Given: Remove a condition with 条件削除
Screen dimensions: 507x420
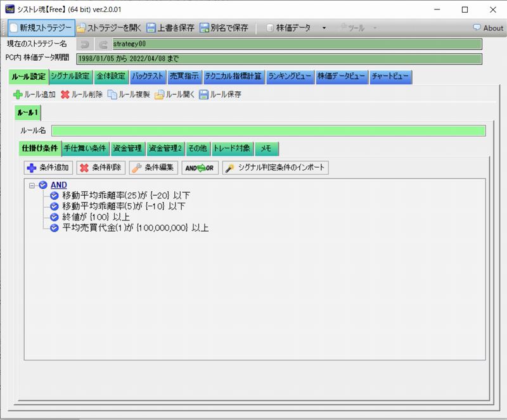Looking at the screenshot, I should click(101, 168).
